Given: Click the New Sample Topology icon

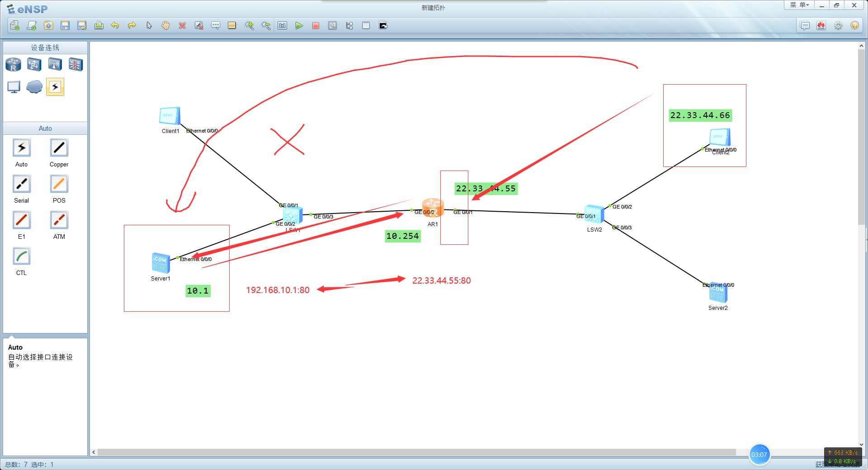Looking at the screenshot, I should point(32,25).
